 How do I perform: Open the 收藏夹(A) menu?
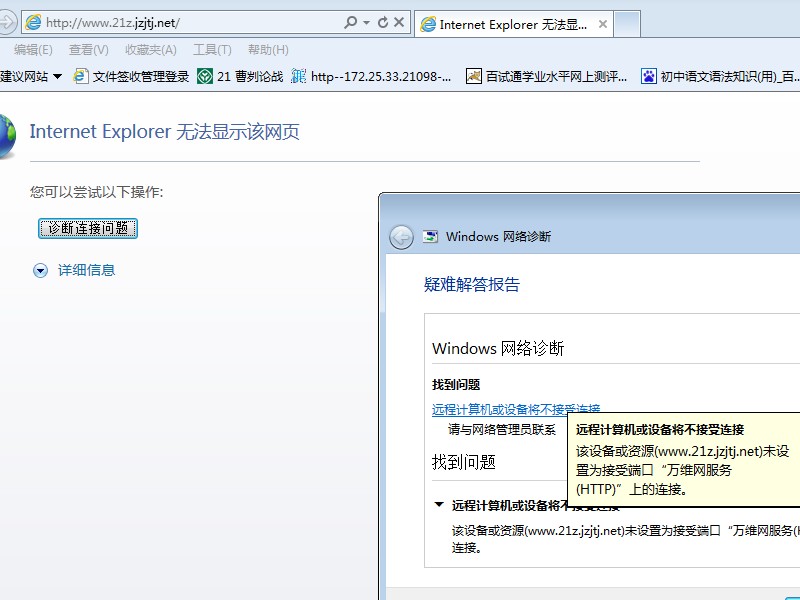pos(151,50)
